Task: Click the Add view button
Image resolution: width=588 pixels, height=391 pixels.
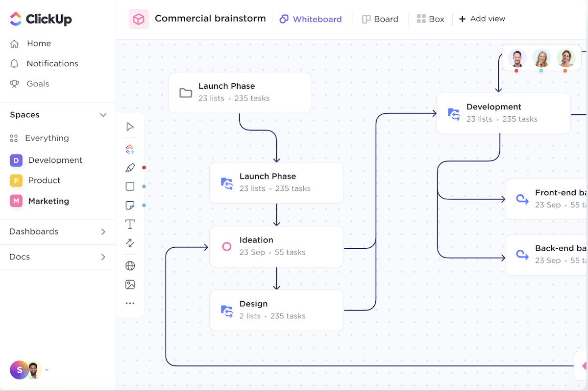Action: (x=482, y=19)
